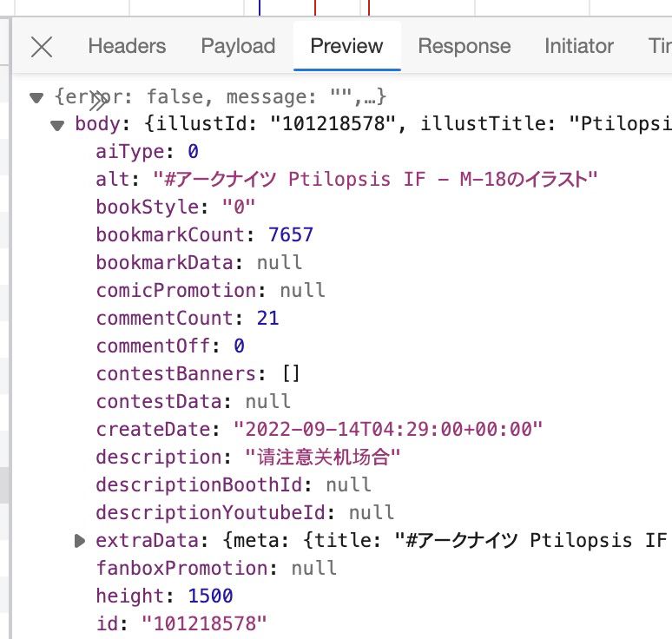Viewport: 672px width, 639px height.
Task: Switch to the Payload tab
Action: click(x=238, y=46)
